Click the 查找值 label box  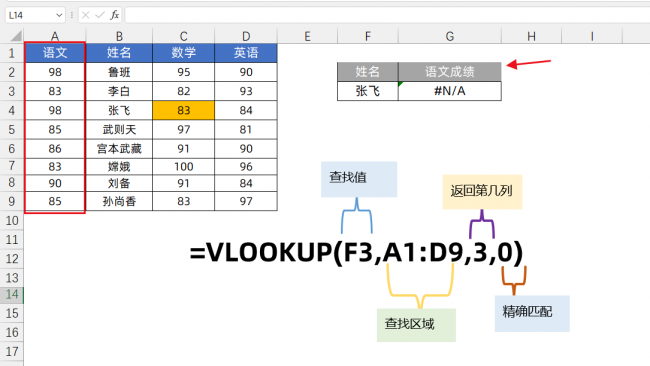pos(359,179)
